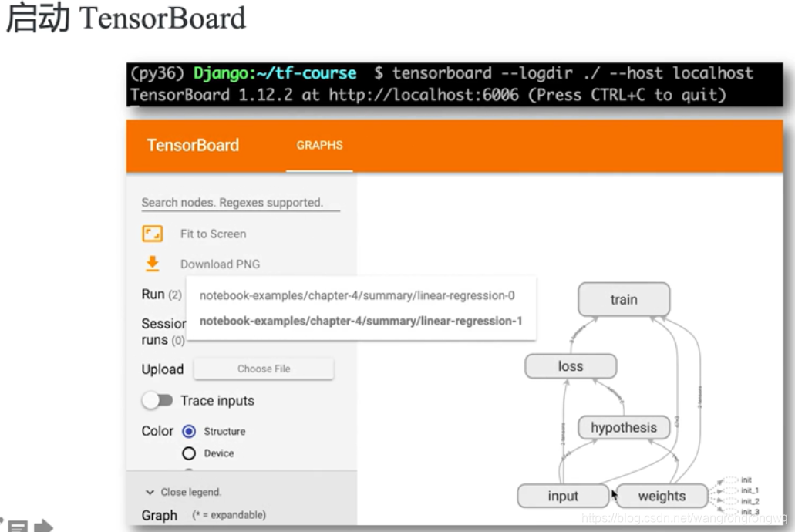Click the train graph node
This screenshot has width=795, height=532.
624,299
